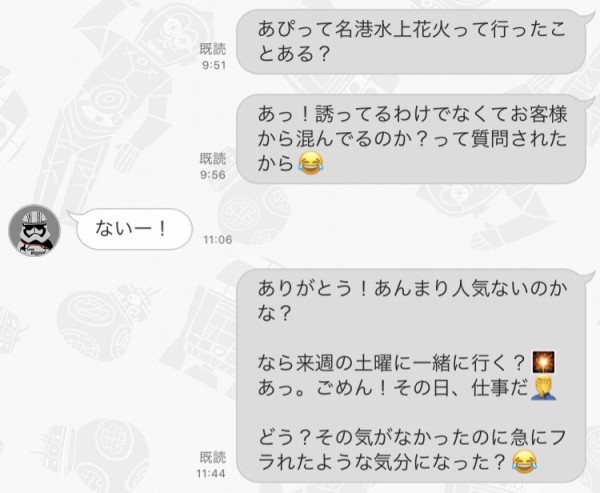Click the line あっ。ごめん！その日、仕事だ
Screen dimensions: 600x493
point(393,388)
